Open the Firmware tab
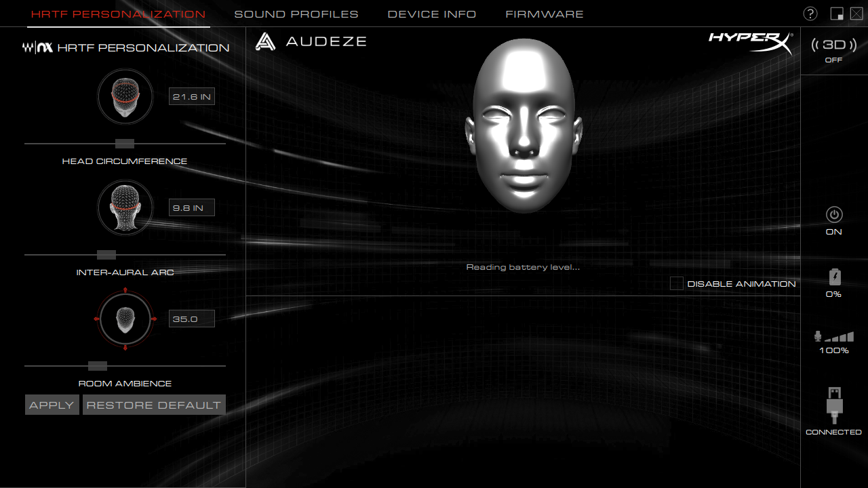This screenshot has height=488, width=868. point(545,14)
